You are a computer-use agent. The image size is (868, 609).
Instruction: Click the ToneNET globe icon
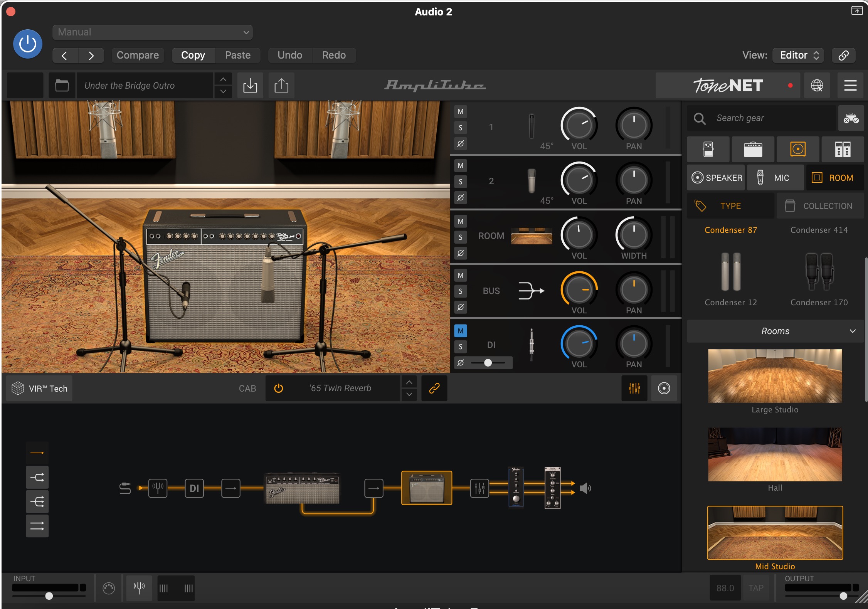pyautogui.click(x=817, y=85)
